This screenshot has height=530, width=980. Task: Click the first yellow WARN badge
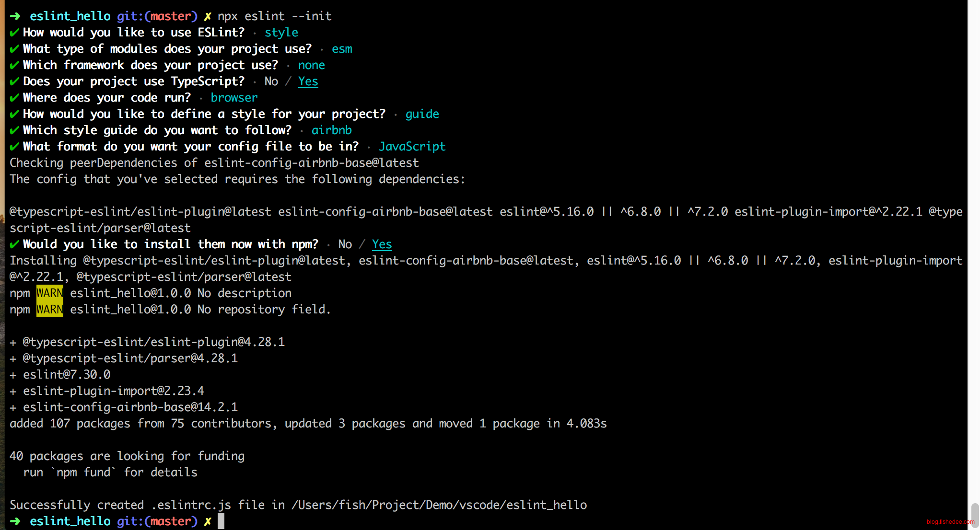click(50, 293)
